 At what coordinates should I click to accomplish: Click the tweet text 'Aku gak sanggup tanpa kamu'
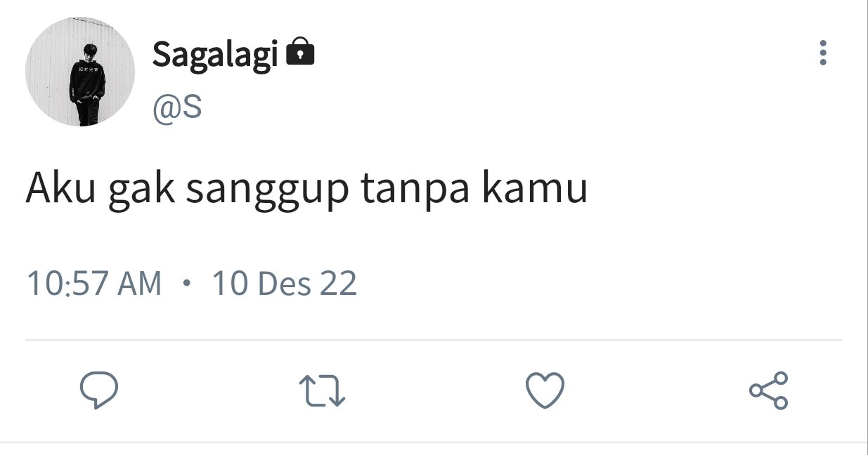click(307, 190)
